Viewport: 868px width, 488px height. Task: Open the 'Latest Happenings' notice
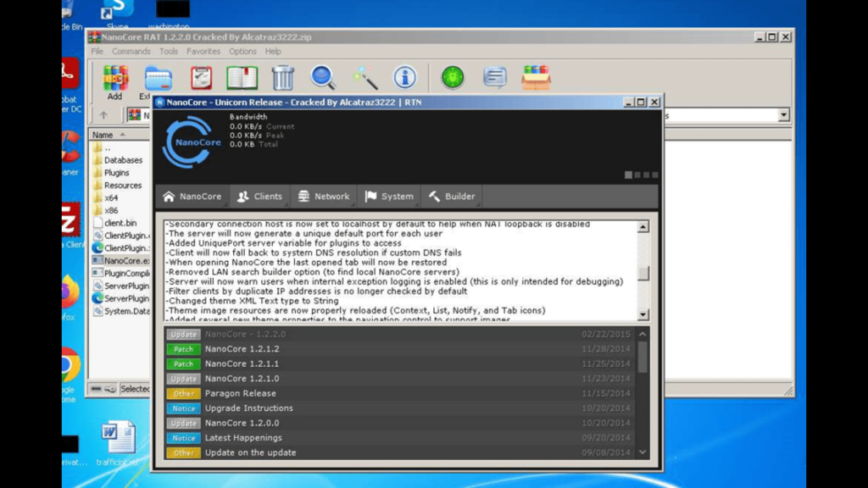point(400,438)
